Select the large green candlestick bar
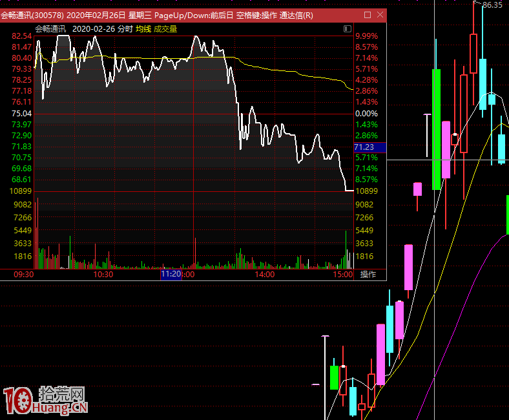509x420 pixels. tap(437, 129)
